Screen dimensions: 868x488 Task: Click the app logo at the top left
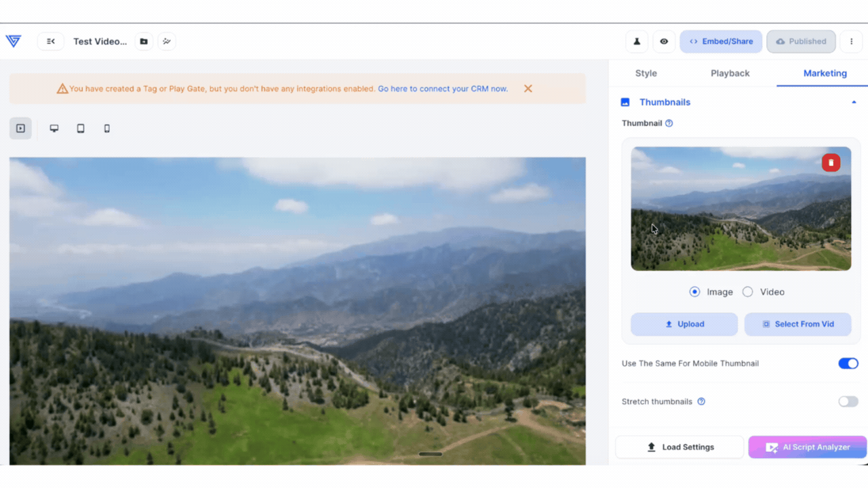pyautogui.click(x=13, y=41)
